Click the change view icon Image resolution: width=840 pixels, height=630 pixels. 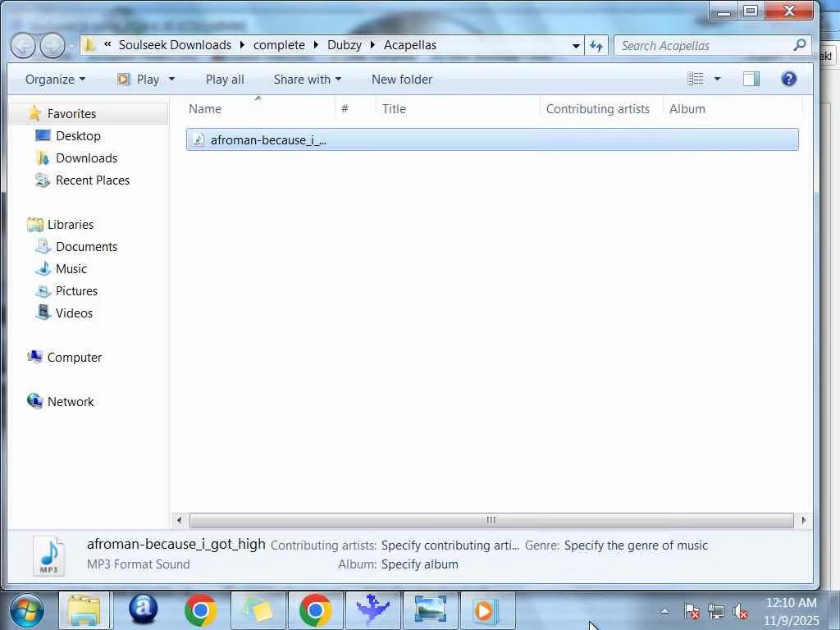point(696,80)
